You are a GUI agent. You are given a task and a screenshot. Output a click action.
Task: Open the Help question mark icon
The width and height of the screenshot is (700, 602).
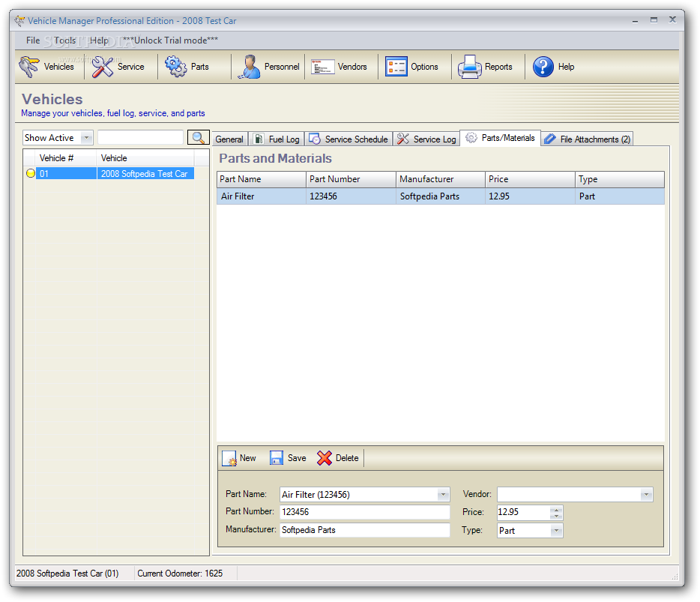click(543, 67)
